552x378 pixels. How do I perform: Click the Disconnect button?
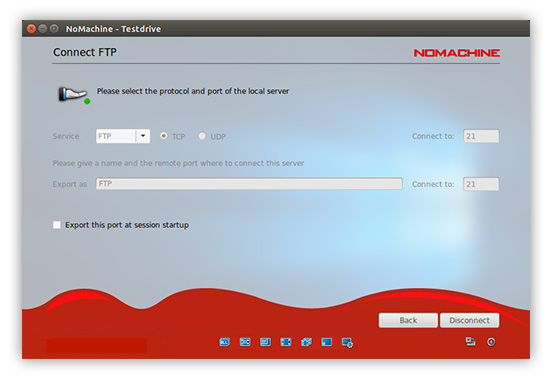pyautogui.click(x=469, y=320)
